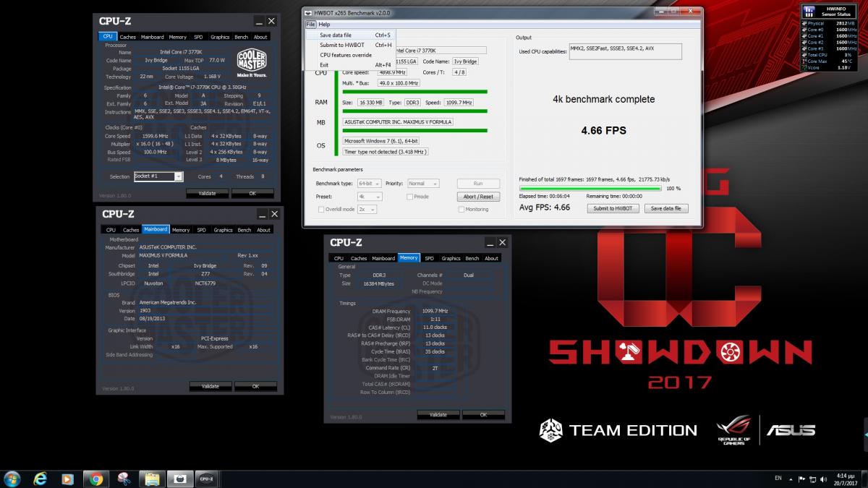The height and width of the screenshot is (488, 868).
Task: Open the Selection Socket #1 dropdown in CPU-Z
Action: (158, 176)
